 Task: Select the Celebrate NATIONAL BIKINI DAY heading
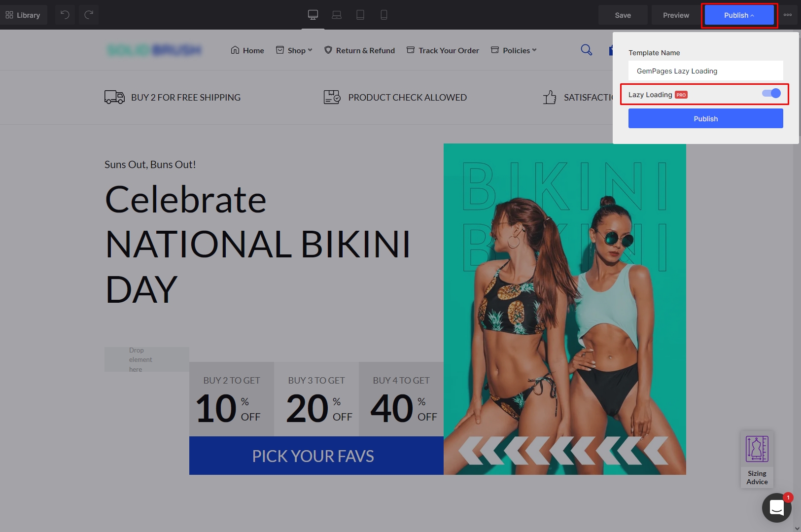(257, 245)
